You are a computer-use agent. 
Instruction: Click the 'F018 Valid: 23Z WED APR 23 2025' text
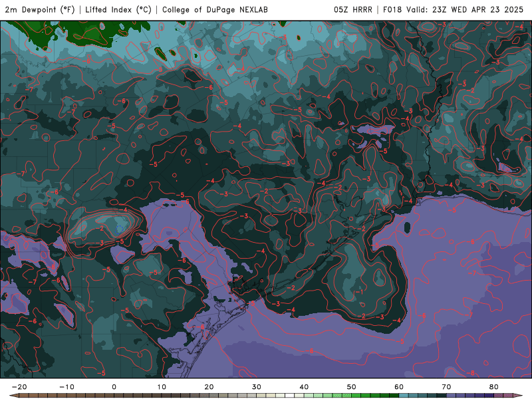[453, 9]
